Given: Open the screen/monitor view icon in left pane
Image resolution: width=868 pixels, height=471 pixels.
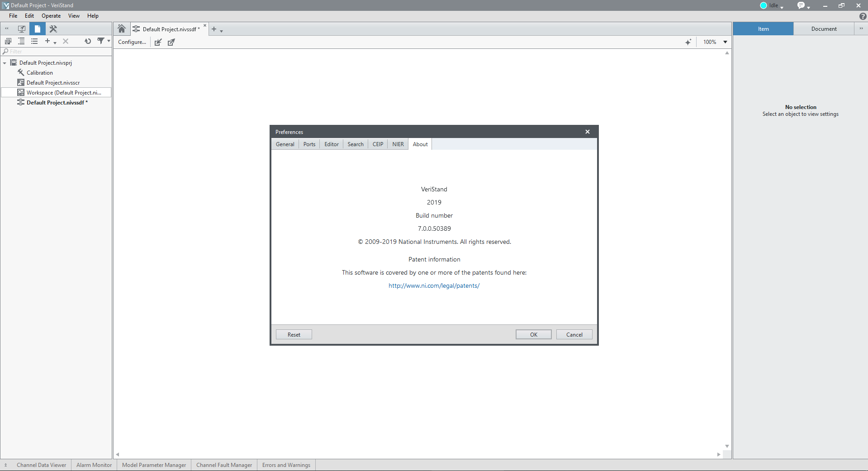Looking at the screenshot, I should (21, 29).
